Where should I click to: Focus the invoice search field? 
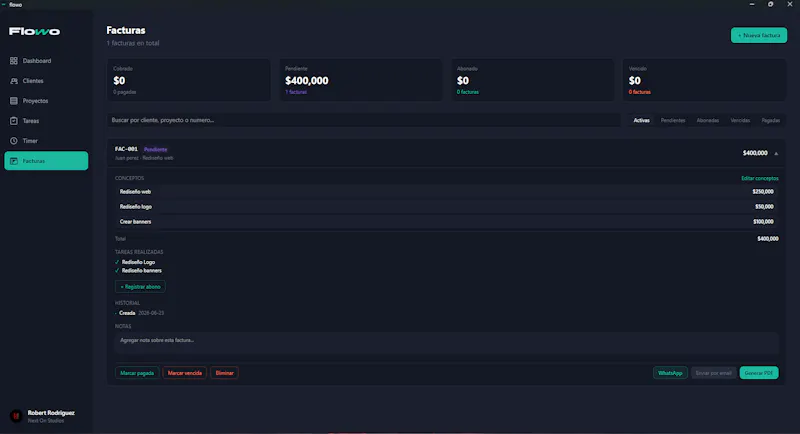363,120
